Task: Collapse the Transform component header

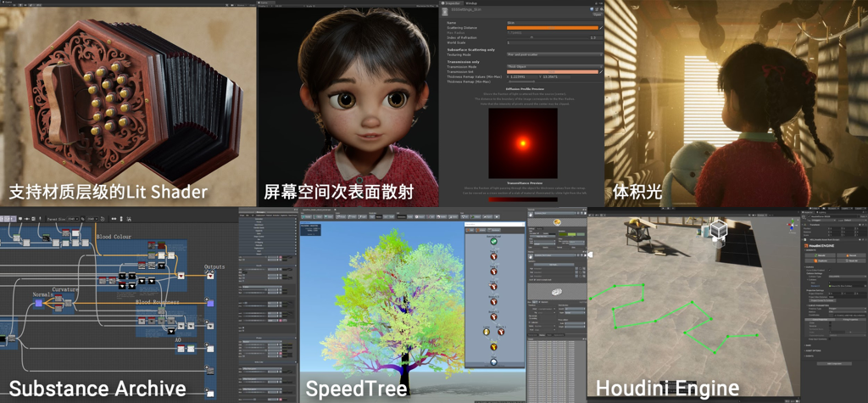Action: pos(834,225)
